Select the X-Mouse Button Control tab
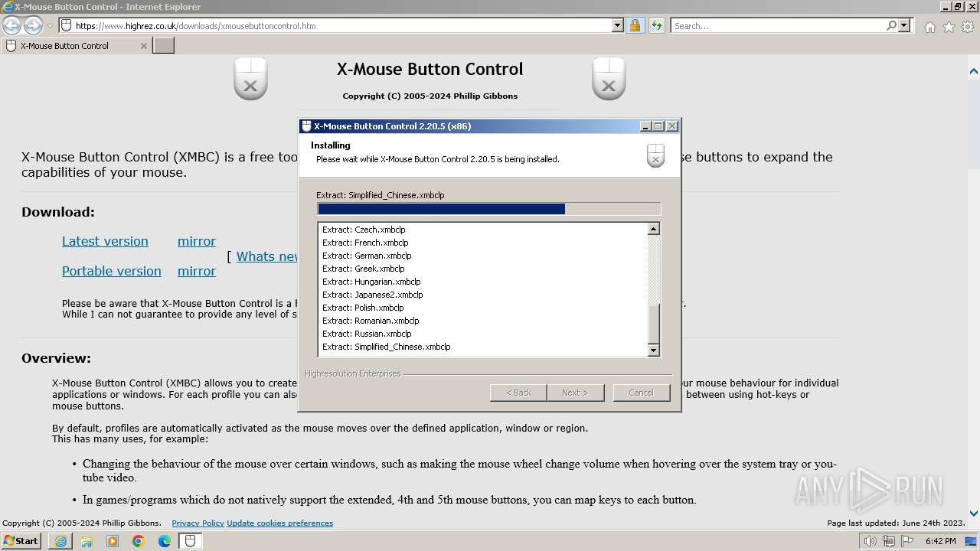The image size is (980, 551). [x=75, y=46]
